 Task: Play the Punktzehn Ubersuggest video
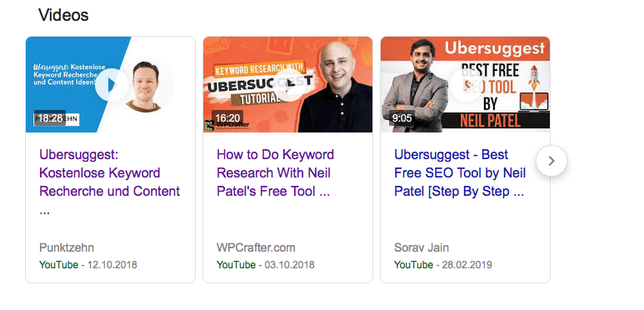(x=112, y=85)
